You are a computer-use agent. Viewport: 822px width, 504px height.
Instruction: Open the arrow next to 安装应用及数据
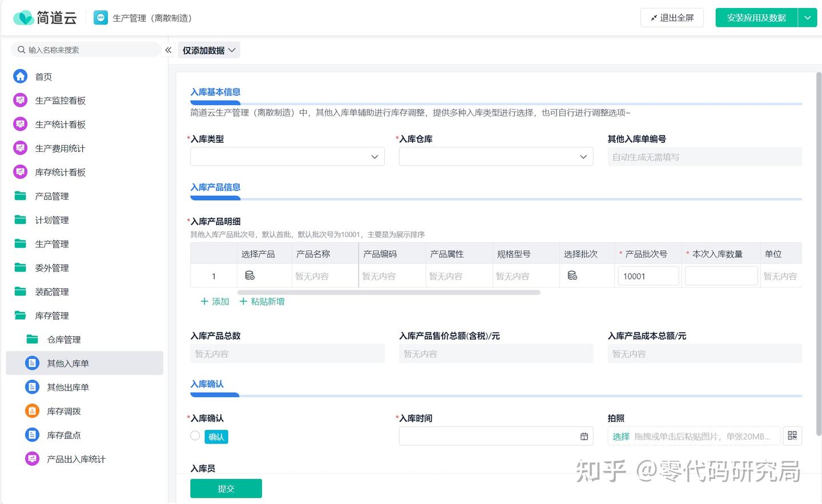807,18
